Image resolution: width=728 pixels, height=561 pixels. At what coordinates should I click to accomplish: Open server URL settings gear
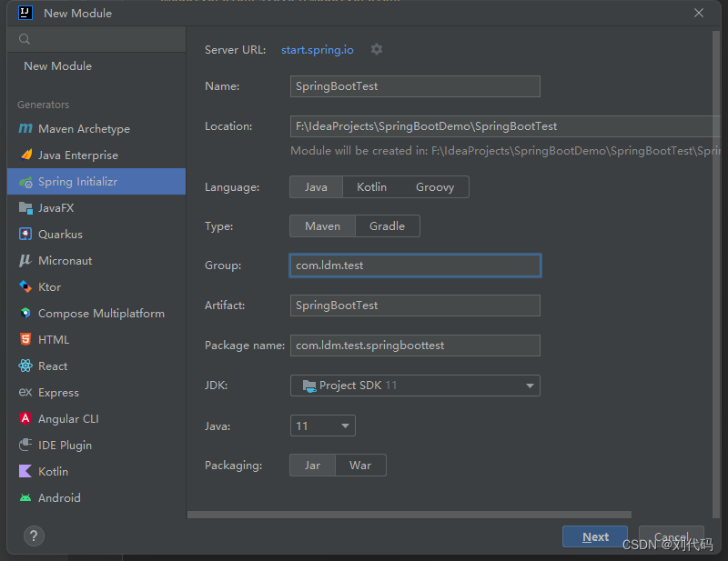pos(377,50)
